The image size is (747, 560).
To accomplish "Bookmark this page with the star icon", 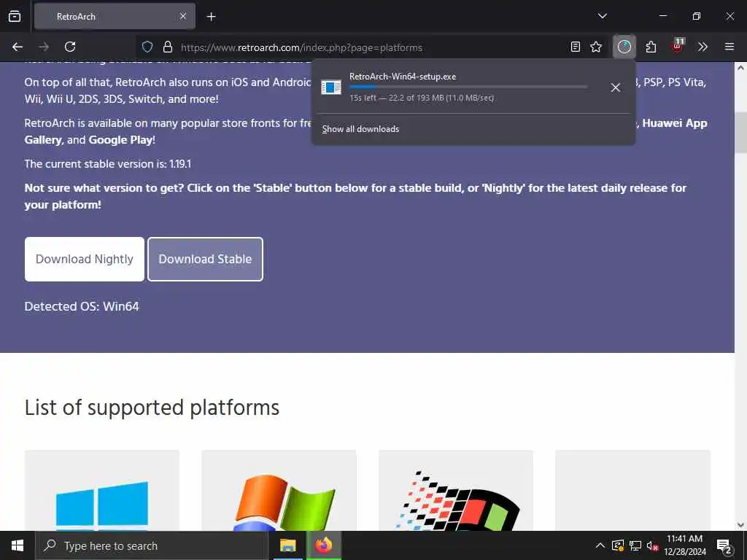I will tap(596, 47).
